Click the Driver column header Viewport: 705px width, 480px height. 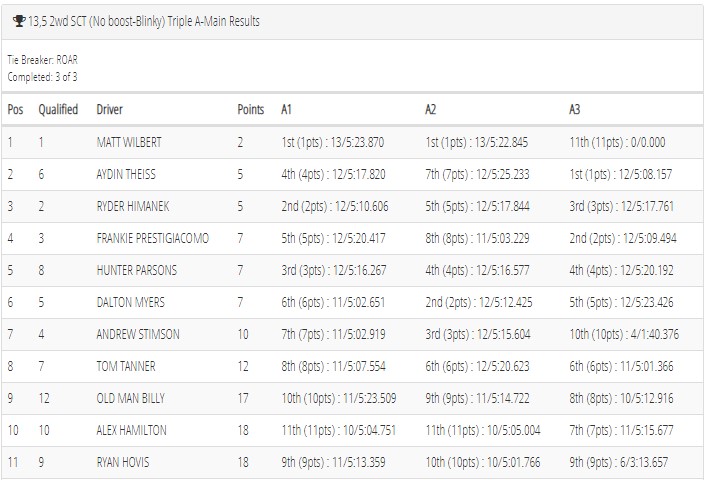point(109,109)
